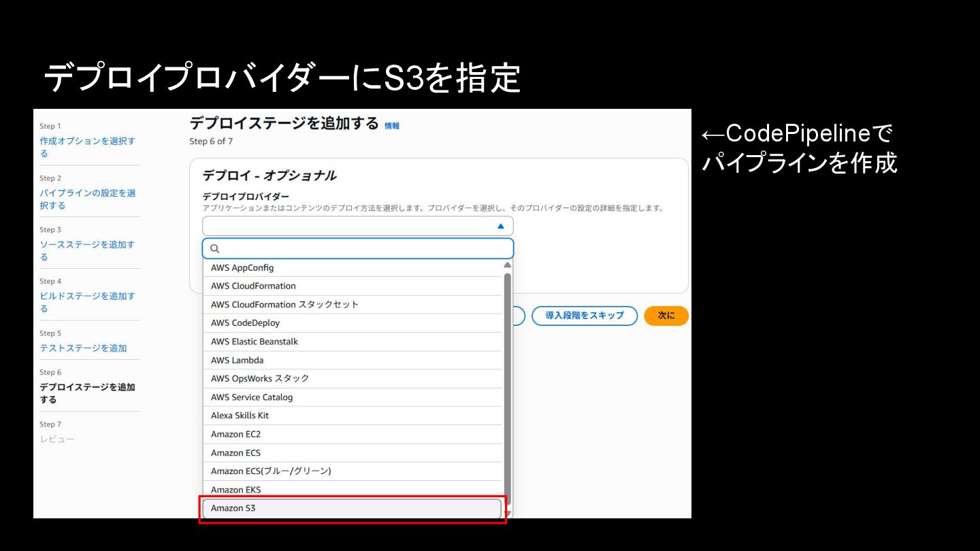Choose AWS Lambda from provider list

click(x=353, y=360)
